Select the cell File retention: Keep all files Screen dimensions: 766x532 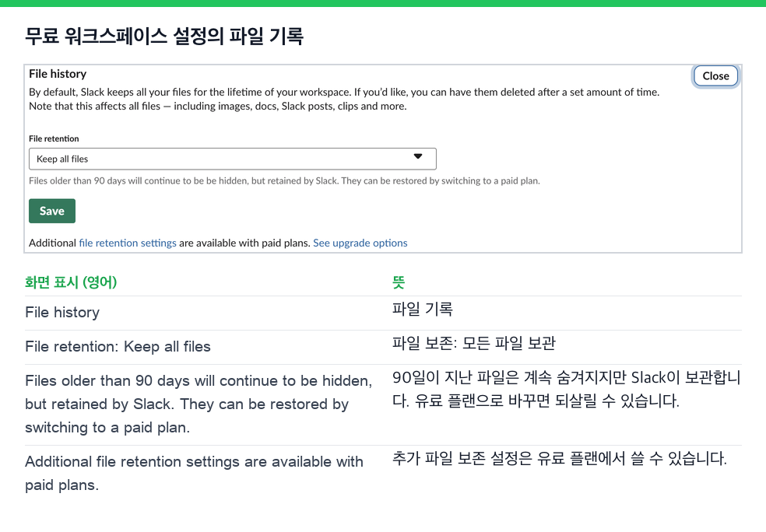point(118,347)
